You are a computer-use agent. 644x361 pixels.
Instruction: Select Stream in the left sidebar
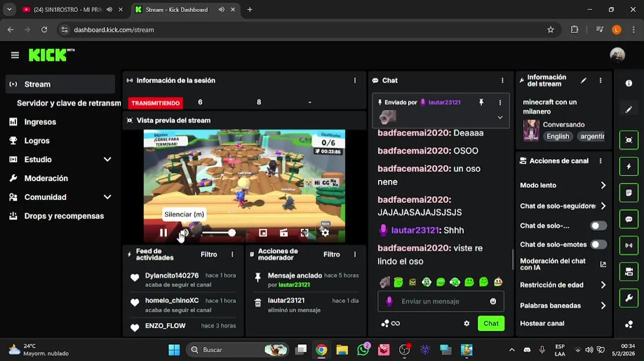coord(60,84)
